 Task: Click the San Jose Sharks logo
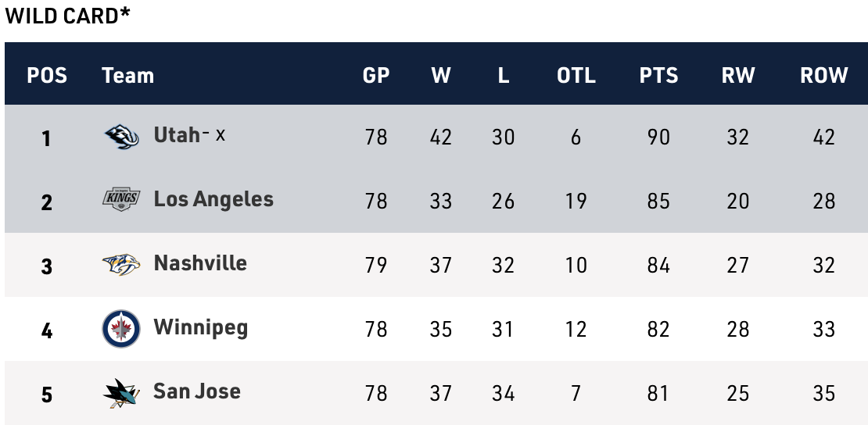(121, 392)
